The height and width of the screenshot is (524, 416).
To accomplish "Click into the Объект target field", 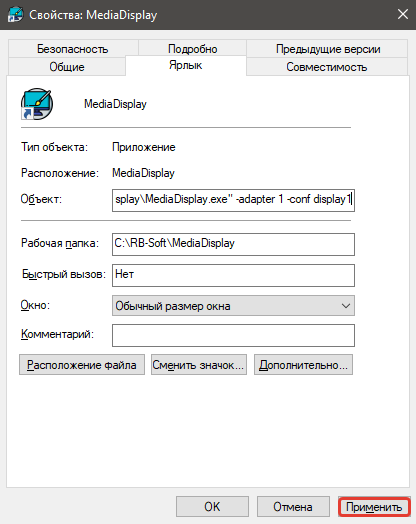I will [233, 200].
